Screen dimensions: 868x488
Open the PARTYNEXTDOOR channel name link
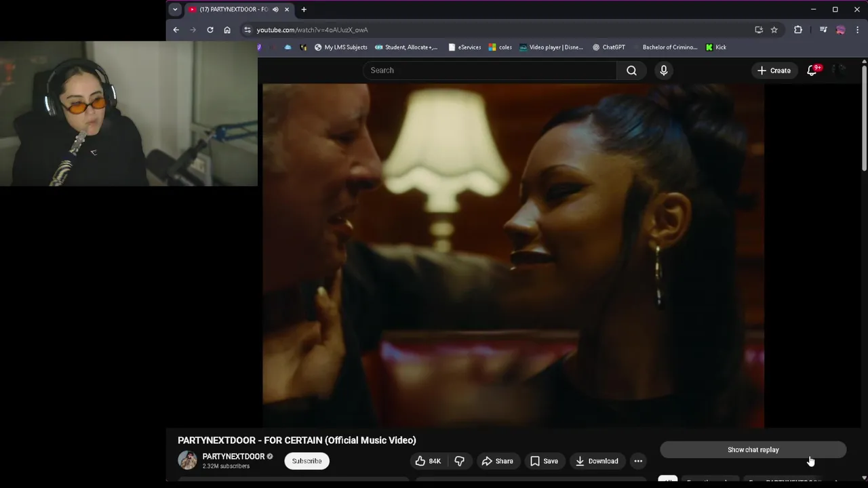click(233, 456)
